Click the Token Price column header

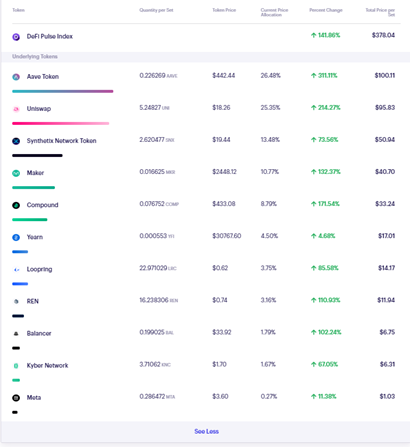click(x=224, y=10)
